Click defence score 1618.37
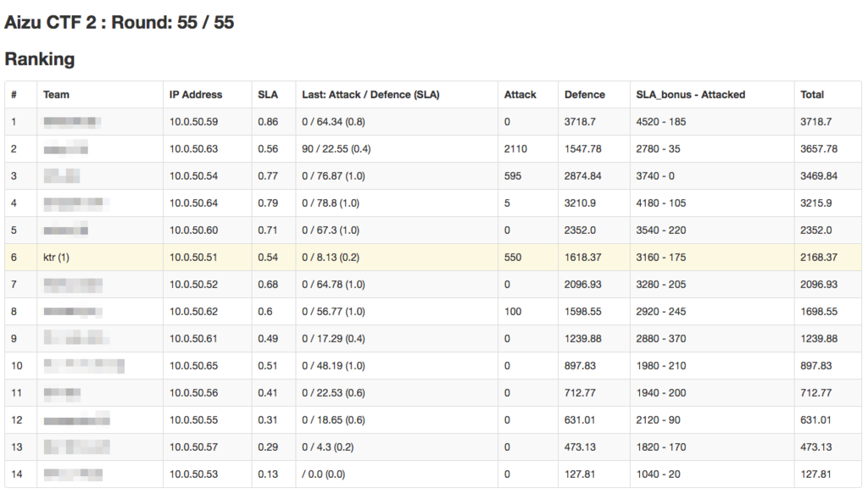Screen dimensions: 868x499 582,258
